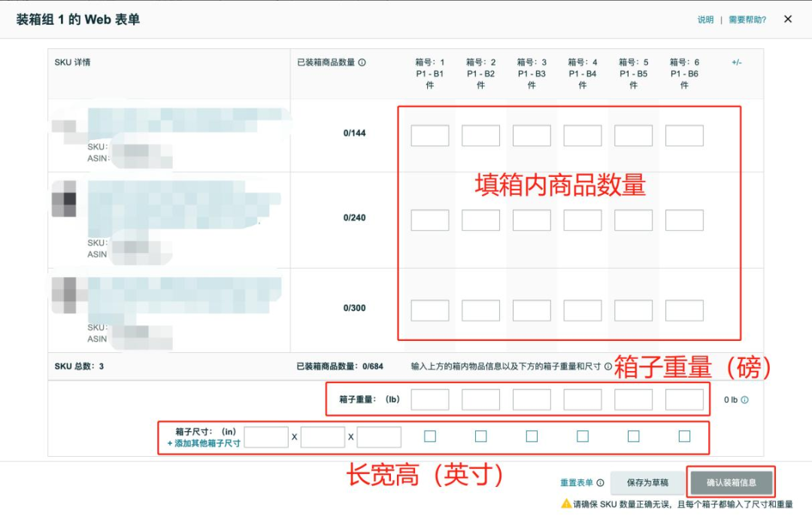
Task: Check the dimension checkbox under 箱号 1
Action: (x=430, y=435)
